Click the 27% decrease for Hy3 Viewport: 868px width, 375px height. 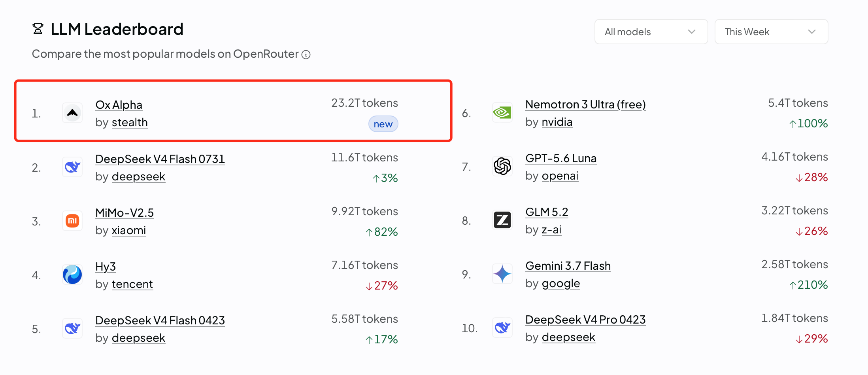pos(381,286)
